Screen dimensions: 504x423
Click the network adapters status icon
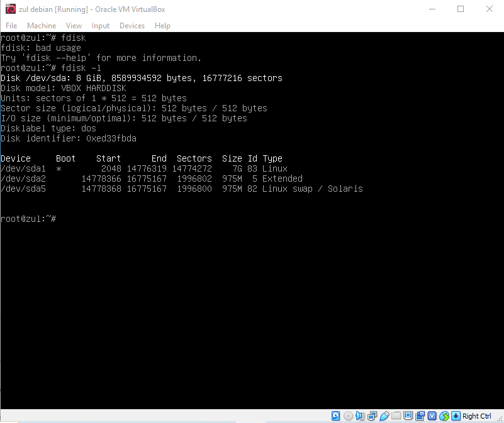pos(372,416)
